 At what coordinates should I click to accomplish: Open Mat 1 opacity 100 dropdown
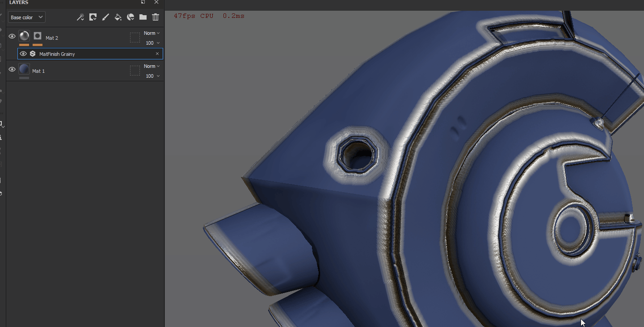(152, 76)
